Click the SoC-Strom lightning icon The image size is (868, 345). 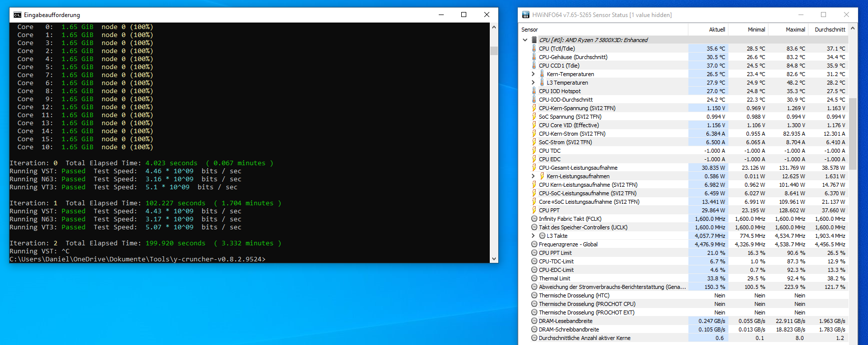pos(534,142)
